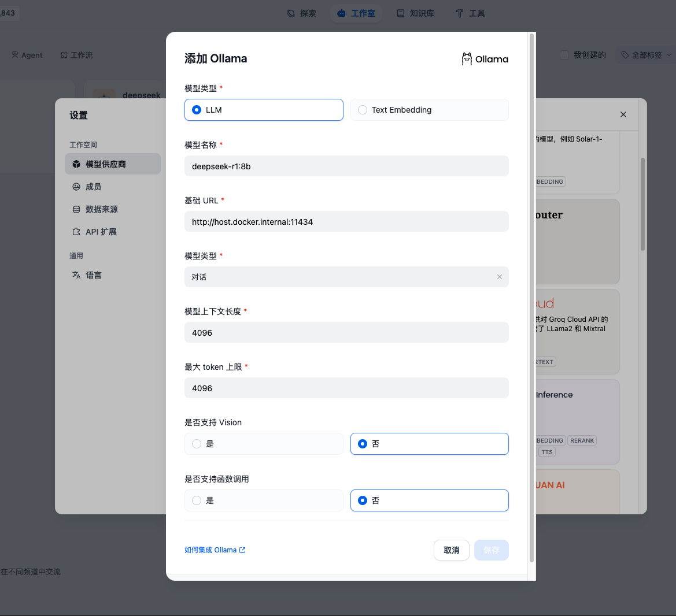Open the 对话 model type dropdown
Image resolution: width=676 pixels, height=616 pixels.
click(x=341, y=277)
